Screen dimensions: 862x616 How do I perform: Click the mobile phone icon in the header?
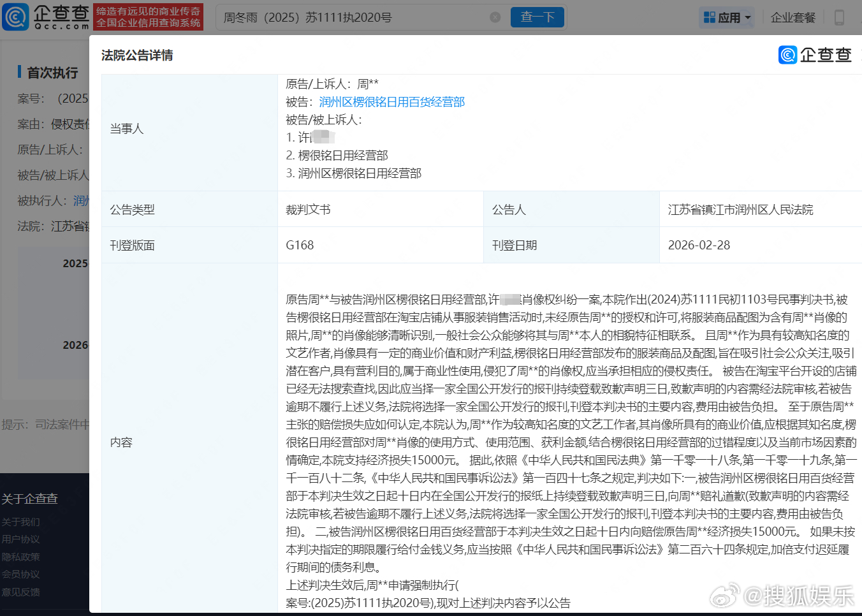(839, 17)
